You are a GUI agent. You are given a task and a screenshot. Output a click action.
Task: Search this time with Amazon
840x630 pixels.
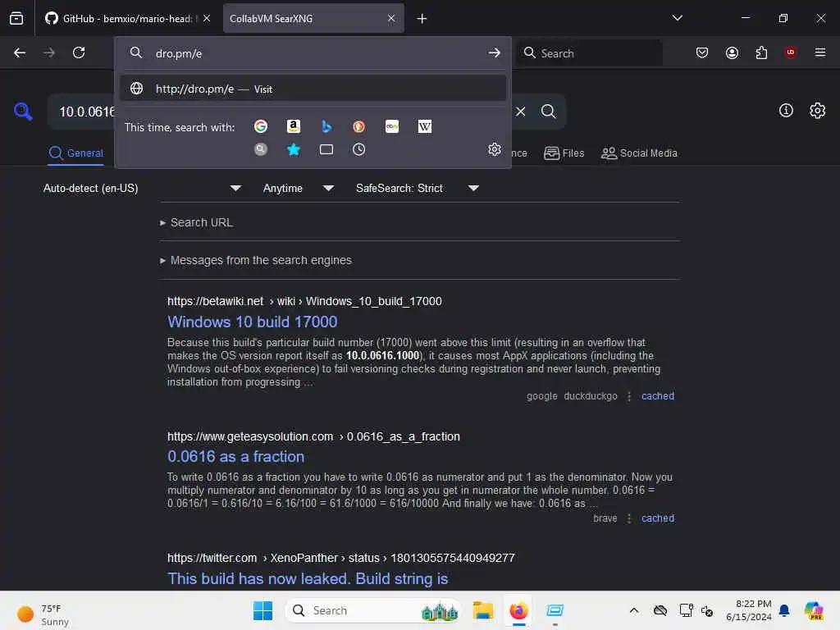[293, 126]
